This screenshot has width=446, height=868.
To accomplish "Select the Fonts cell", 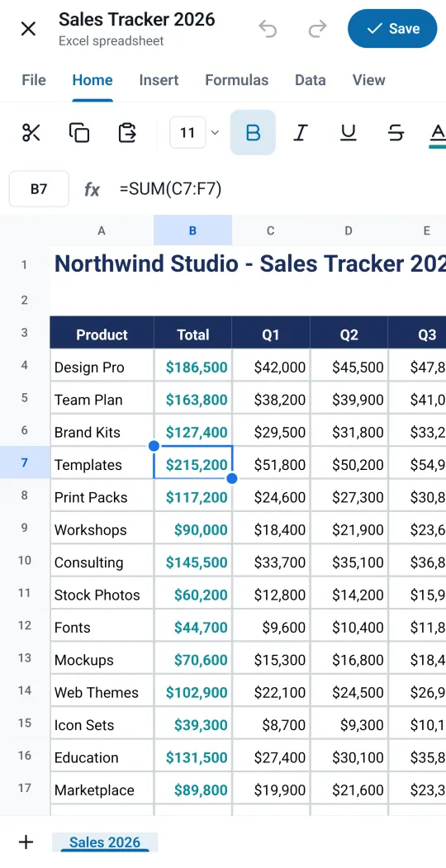I will [102, 627].
